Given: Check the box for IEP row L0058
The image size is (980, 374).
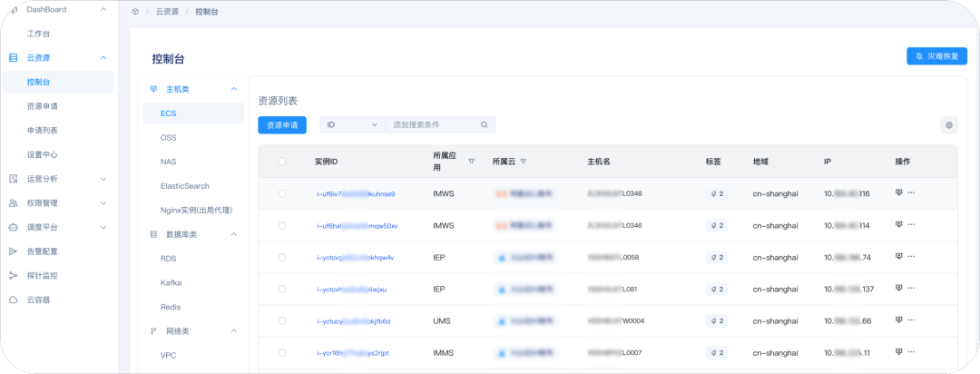Looking at the screenshot, I should pos(282,257).
